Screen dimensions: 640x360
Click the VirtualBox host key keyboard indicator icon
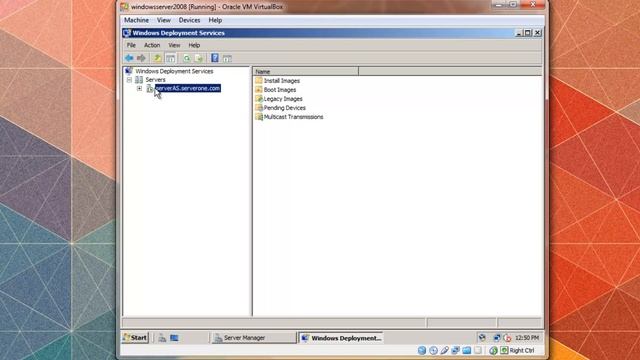[504, 350]
